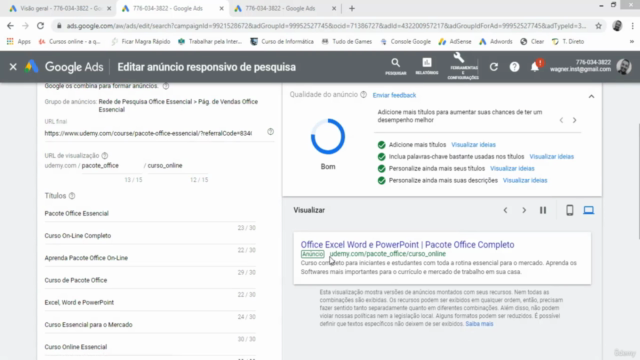This screenshot has height=360, width=640.
Task: Open the Pesquisar search tool
Action: pos(396,66)
